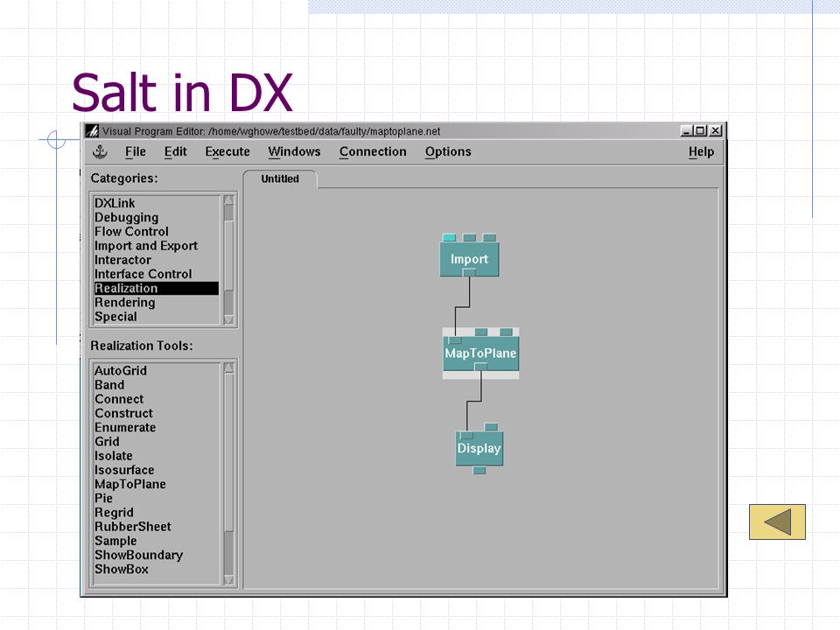The image size is (840, 630).
Task: Minimize the Visual Program Editor window
Action: (x=688, y=130)
